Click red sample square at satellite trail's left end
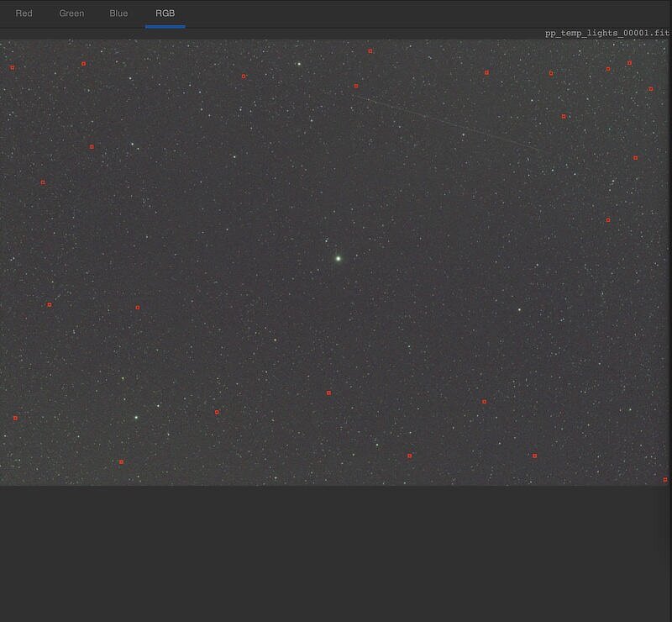The image size is (672, 622). tap(356, 86)
